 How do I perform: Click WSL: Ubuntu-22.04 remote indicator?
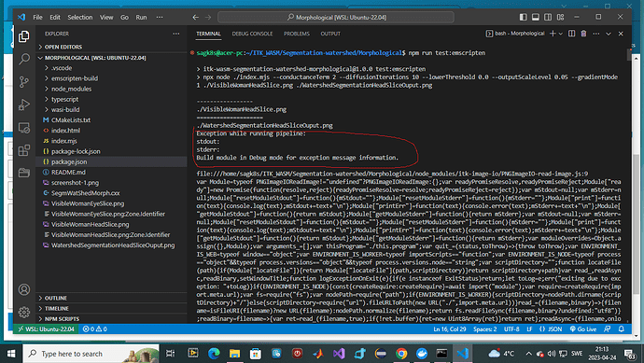(46, 328)
